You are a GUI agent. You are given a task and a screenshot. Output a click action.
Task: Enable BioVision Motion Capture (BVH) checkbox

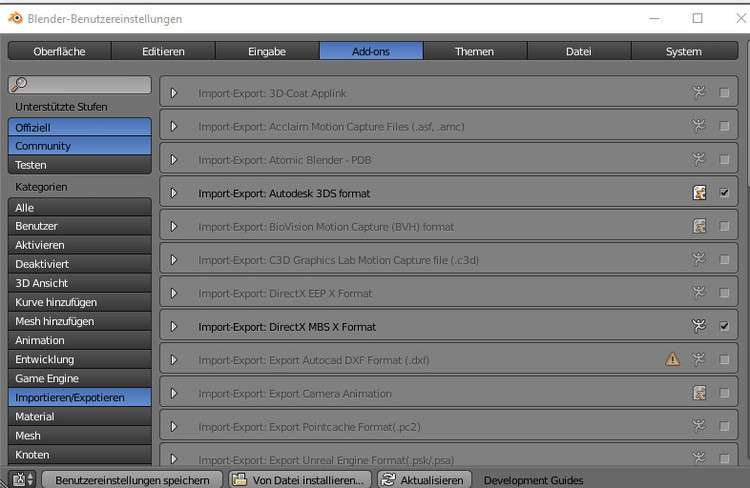724,226
